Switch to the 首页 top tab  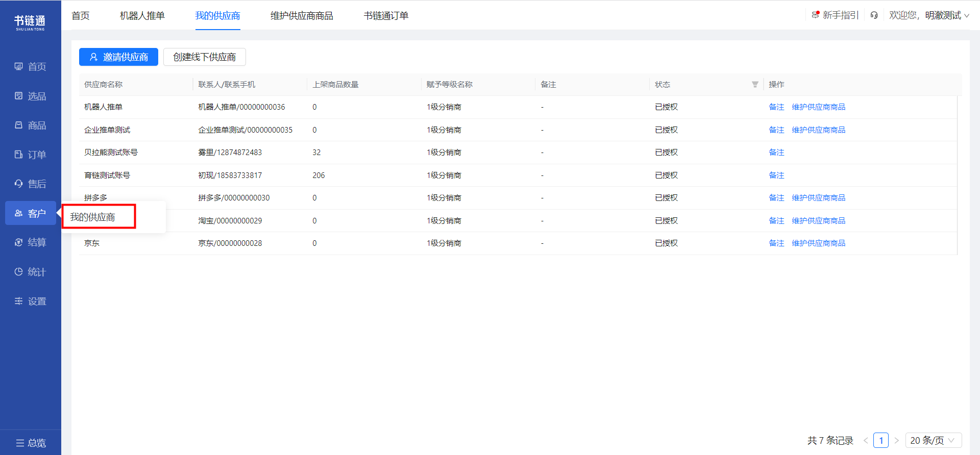point(81,16)
